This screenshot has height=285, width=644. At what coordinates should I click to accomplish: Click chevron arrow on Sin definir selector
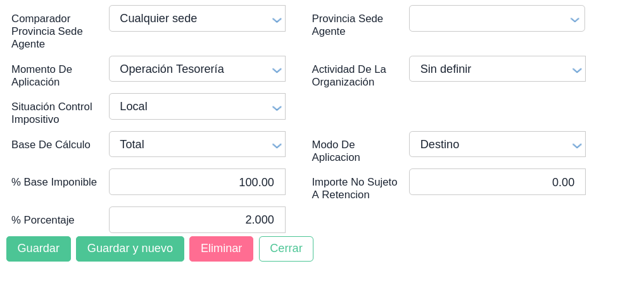(x=577, y=70)
